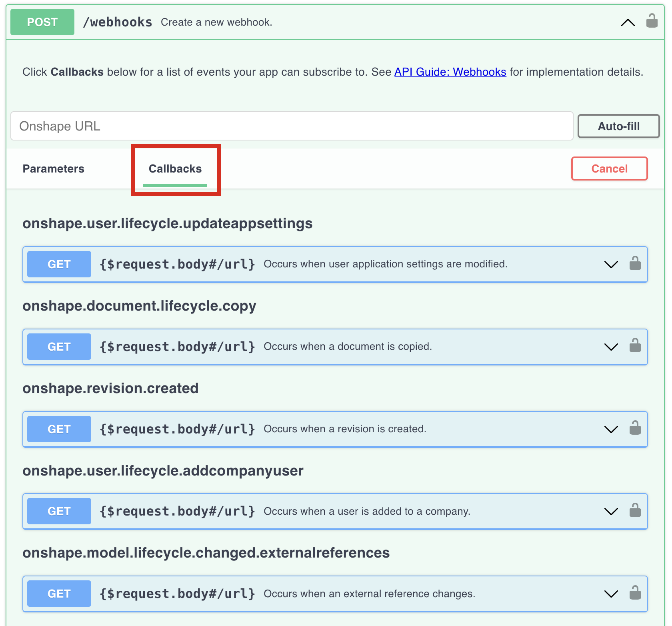Click heading onshape.model.lifecycle.changed.externalreferences
Screen dimensions: 672x626
206,553
